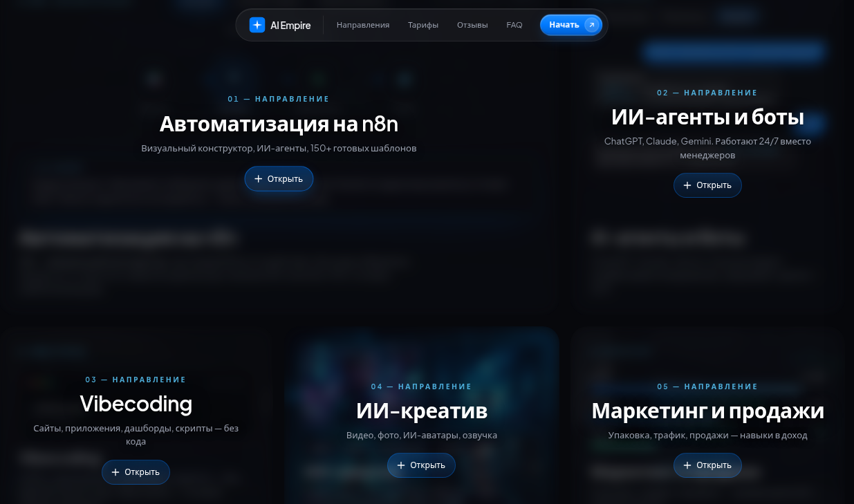Expand the ИИ-агенты и боты direction

point(707,185)
